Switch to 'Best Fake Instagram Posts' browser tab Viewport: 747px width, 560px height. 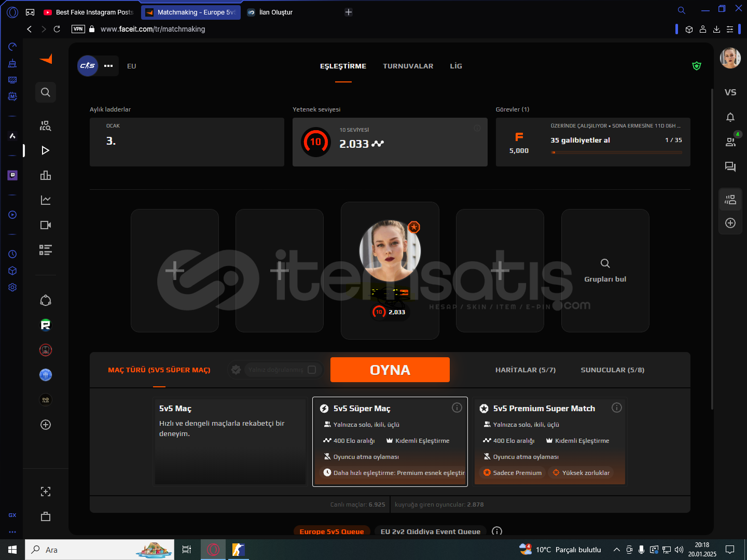(89, 12)
